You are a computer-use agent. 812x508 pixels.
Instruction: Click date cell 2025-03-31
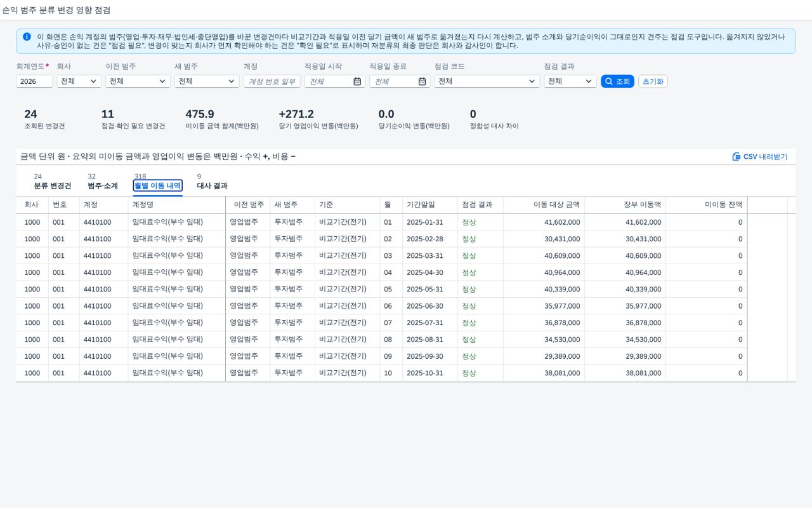(x=424, y=256)
